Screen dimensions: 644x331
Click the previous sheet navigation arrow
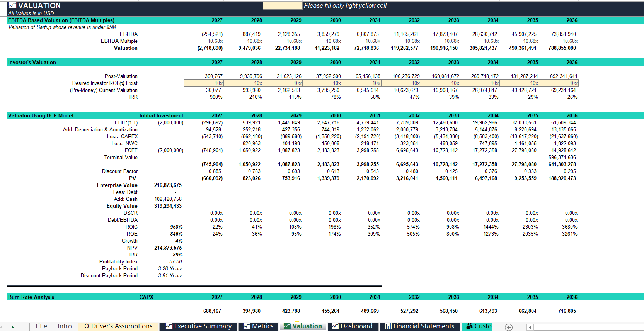coord(2,327)
